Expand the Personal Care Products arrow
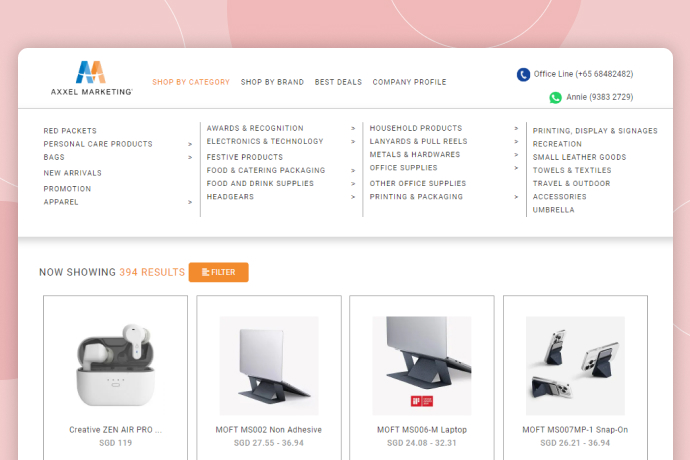This screenshot has height=460, width=690. 190,144
